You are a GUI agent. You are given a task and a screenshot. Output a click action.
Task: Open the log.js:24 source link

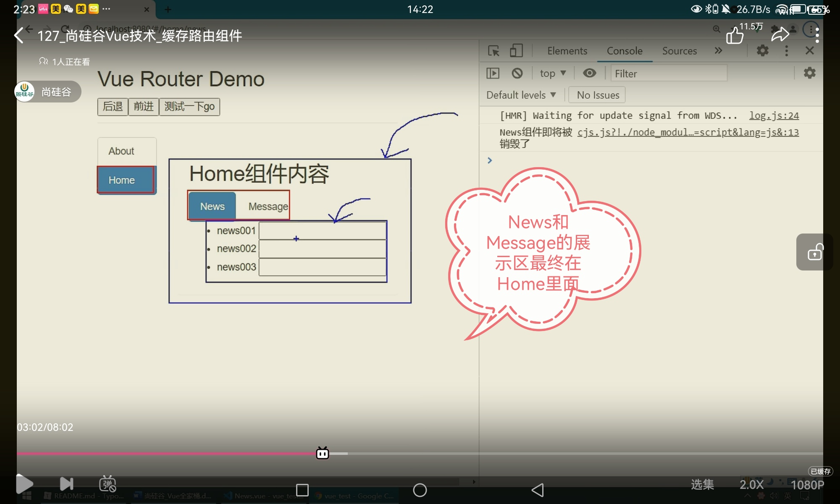click(774, 115)
